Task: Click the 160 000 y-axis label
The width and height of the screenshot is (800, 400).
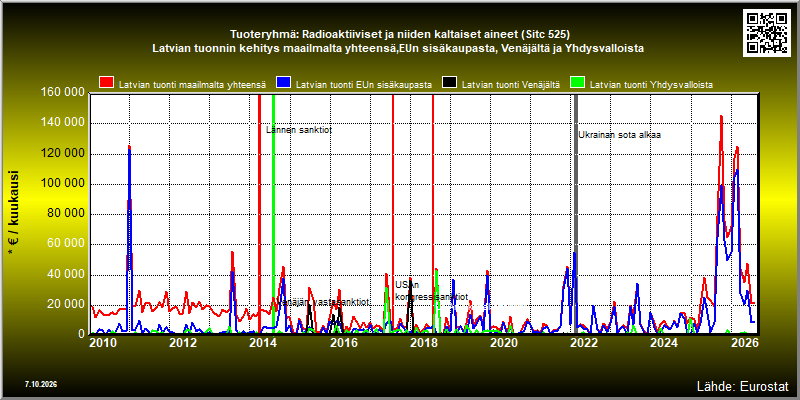Action: tap(62, 93)
